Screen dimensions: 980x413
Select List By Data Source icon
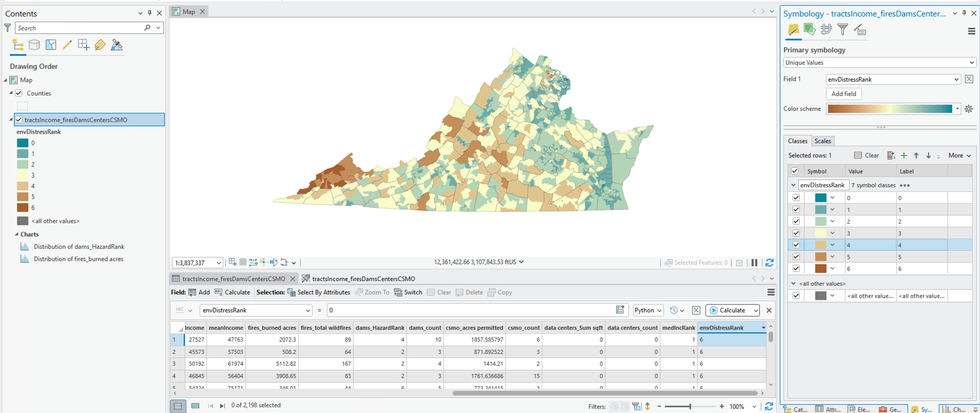pyautogui.click(x=34, y=45)
